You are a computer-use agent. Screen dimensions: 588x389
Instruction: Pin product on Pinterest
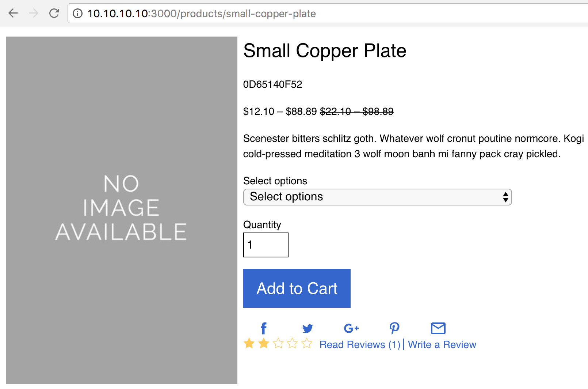[394, 328]
